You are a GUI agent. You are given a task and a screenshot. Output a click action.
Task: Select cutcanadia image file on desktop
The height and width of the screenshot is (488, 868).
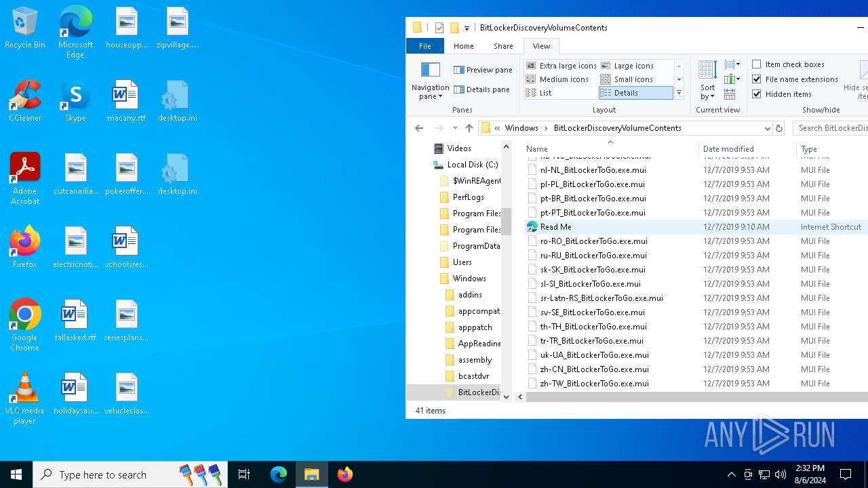(x=75, y=174)
